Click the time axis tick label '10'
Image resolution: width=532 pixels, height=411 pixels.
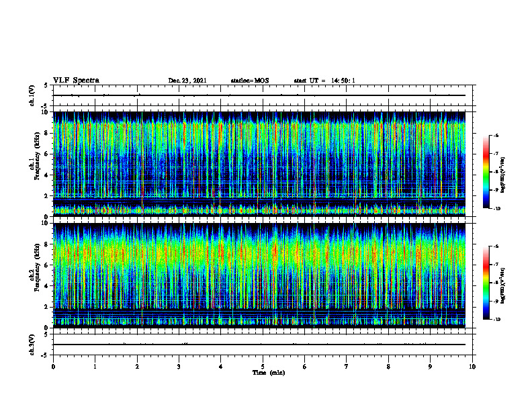tap(472, 367)
